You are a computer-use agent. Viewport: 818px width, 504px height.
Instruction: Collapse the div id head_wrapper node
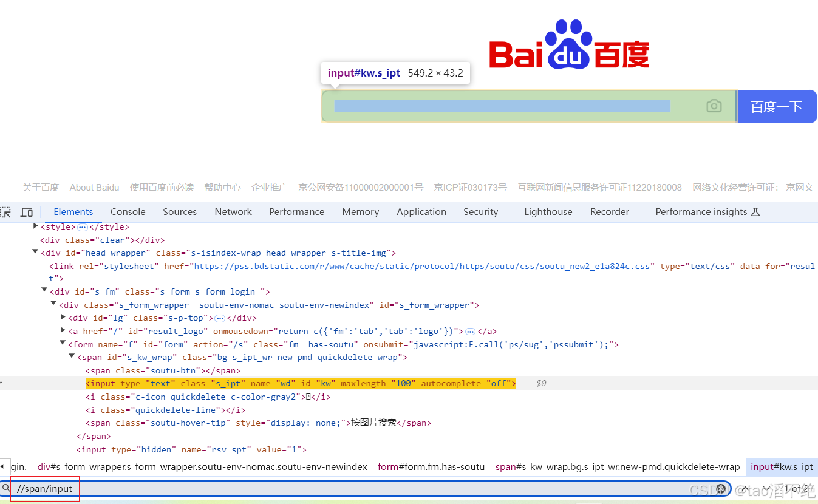[x=36, y=253]
